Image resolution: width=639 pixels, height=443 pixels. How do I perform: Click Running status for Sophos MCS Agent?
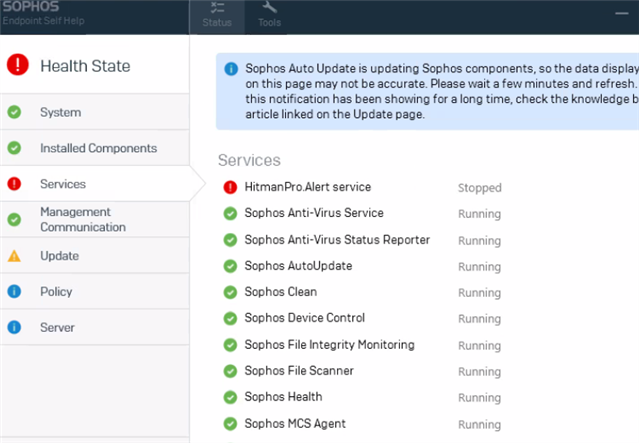click(x=480, y=425)
